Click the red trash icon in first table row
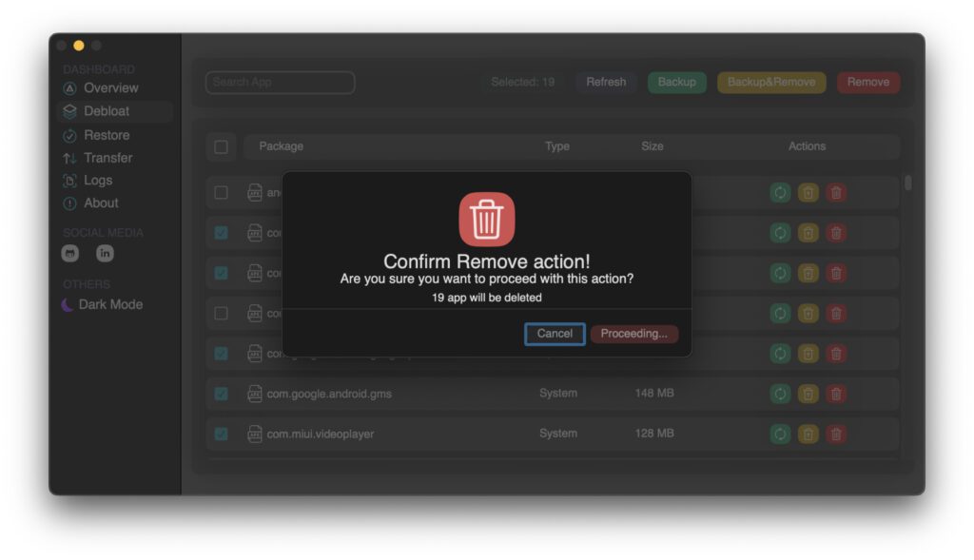The height and width of the screenshot is (560, 974). [x=836, y=193]
